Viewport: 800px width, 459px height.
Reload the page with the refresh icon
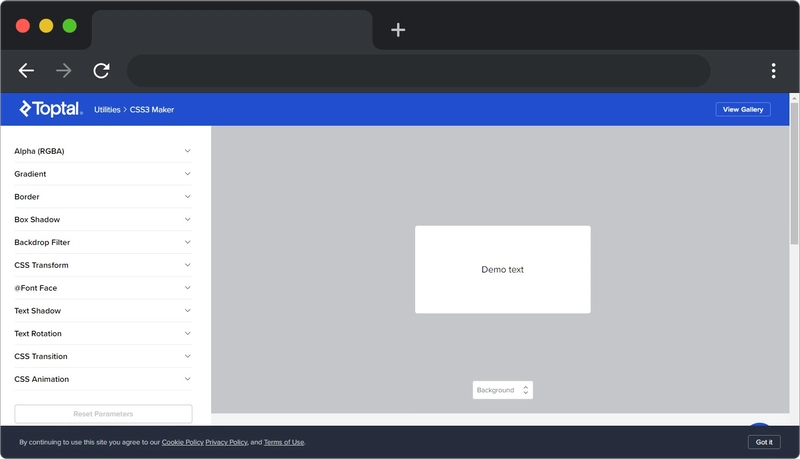101,70
